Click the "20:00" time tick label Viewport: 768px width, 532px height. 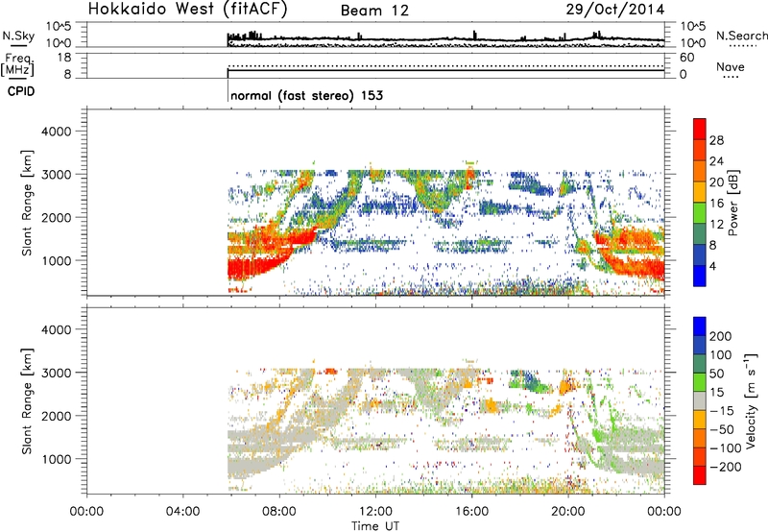[567, 512]
